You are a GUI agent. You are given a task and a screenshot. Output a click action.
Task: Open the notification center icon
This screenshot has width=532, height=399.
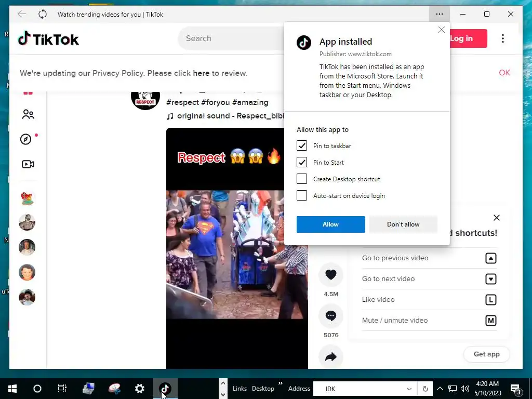point(515,389)
